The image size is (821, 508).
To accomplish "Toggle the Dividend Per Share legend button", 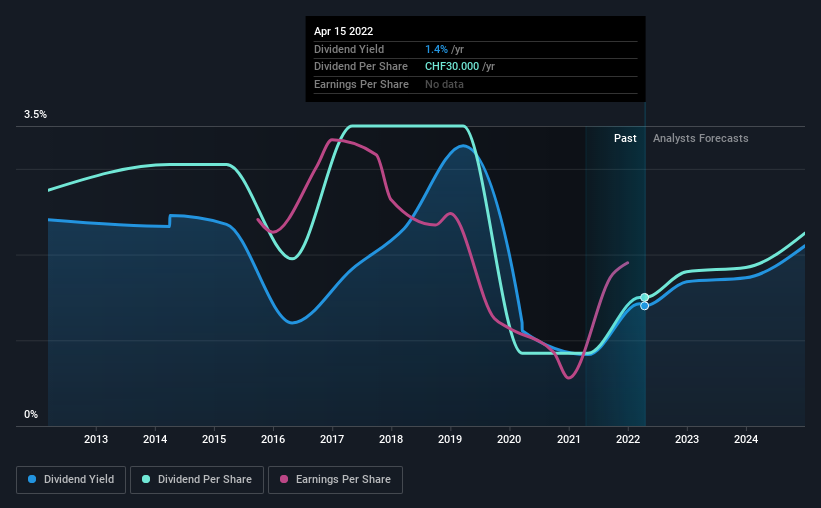I will click(197, 480).
